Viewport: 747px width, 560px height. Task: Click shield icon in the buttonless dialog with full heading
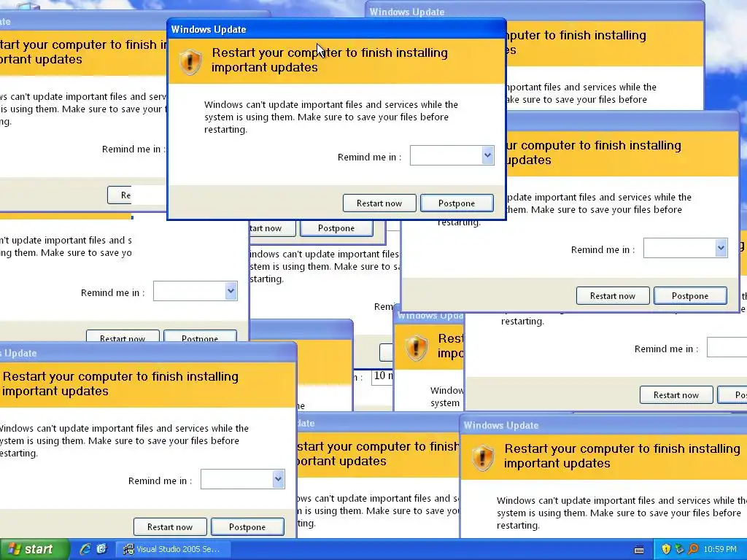(x=483, y=458)
